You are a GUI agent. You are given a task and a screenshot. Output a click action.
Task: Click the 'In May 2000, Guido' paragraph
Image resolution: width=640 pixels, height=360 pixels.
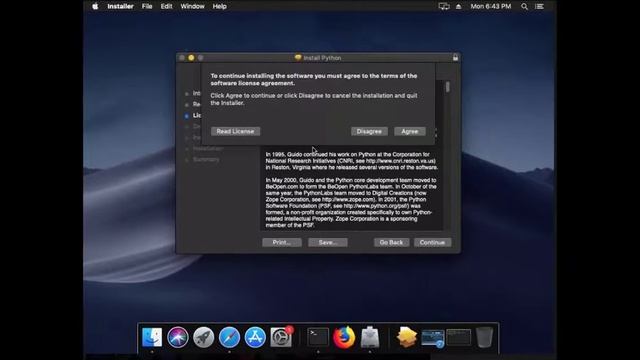pyautogui.click(x=351, y=202)
